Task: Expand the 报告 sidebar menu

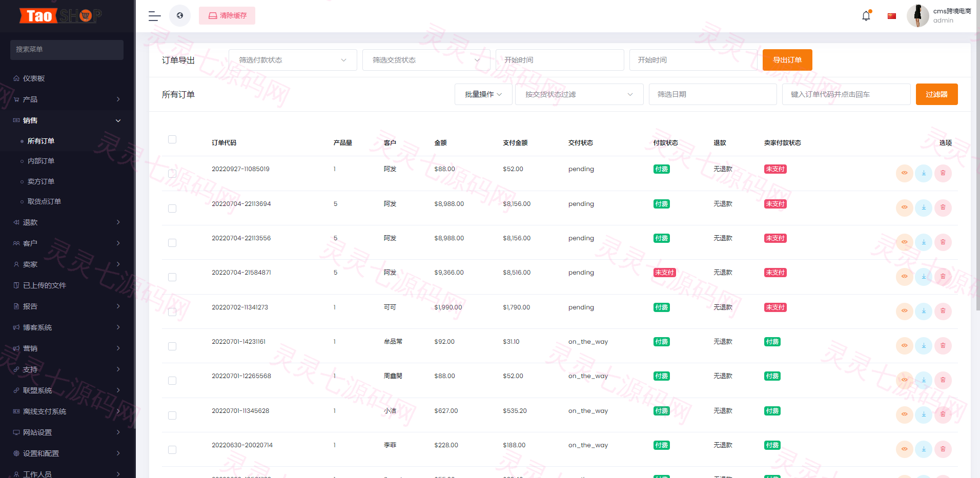Action: (68, 306)
